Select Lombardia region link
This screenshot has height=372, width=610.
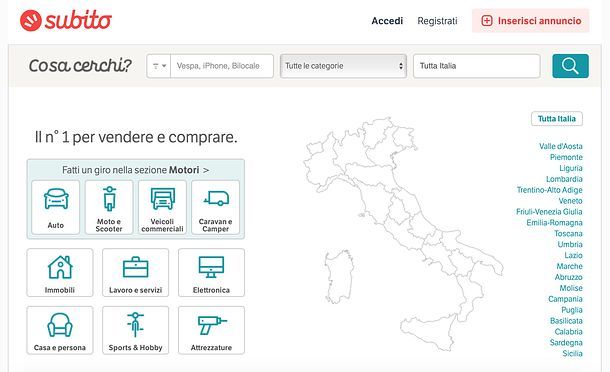pos(564,179)
